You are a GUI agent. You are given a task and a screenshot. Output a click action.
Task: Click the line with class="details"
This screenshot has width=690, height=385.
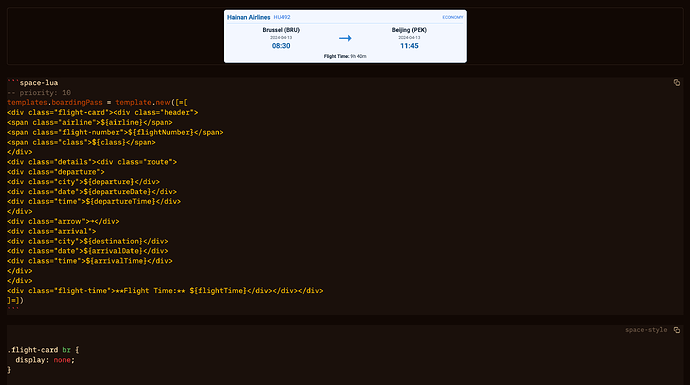coord(92,162)
